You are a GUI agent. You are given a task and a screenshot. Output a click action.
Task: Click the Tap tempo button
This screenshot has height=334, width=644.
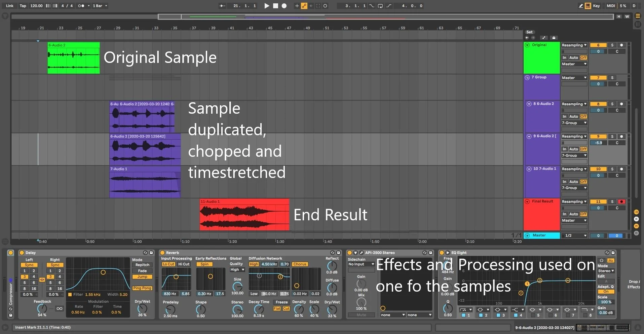point(23,6)
